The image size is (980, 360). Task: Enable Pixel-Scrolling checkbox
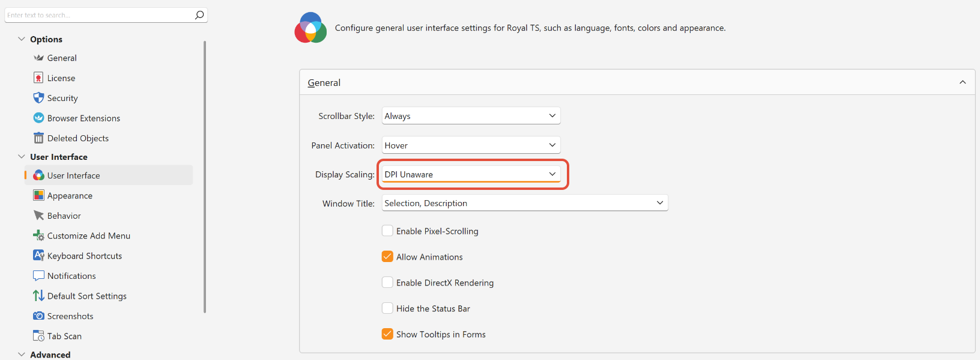coord(388,231)
